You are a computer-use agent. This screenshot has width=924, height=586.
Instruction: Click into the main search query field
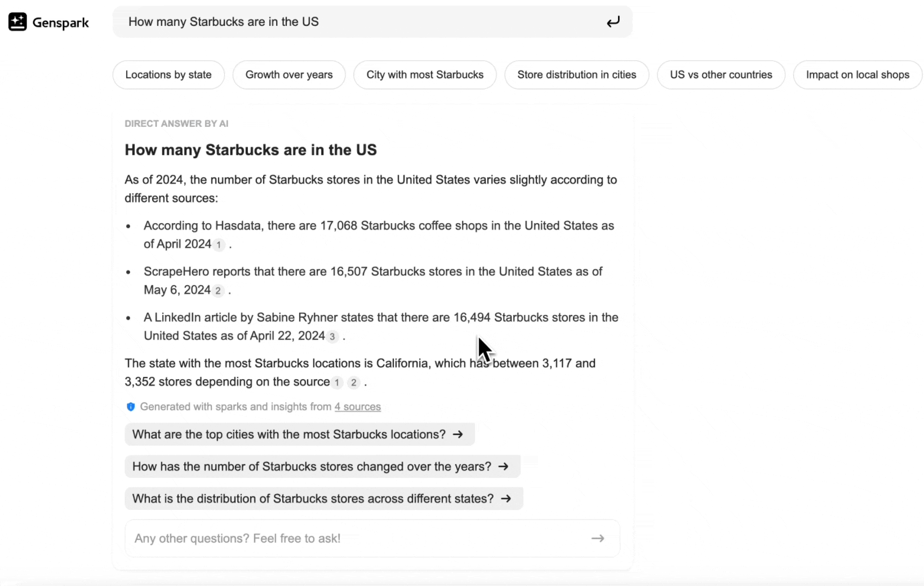(x=361, y=22)
